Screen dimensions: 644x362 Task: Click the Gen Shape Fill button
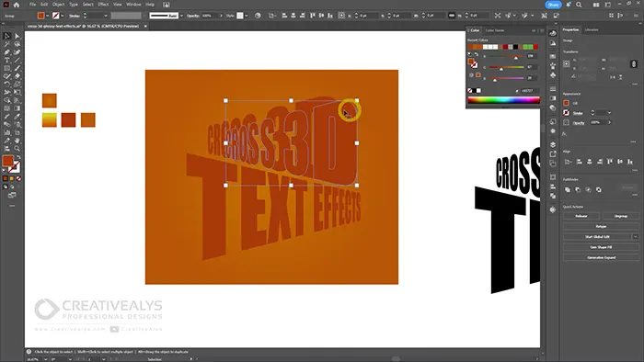click(x=601, y=247)
